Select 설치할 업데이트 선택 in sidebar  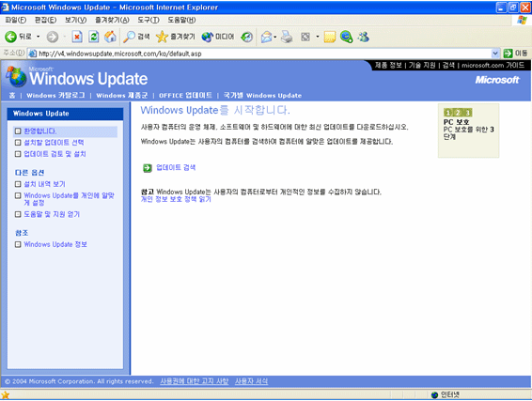[x=54, y=143]
